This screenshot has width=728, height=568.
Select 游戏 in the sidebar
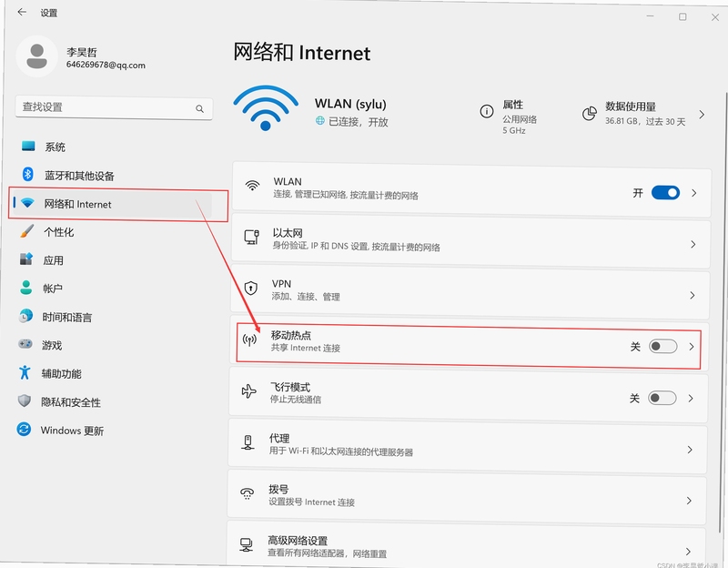(52, 346)
